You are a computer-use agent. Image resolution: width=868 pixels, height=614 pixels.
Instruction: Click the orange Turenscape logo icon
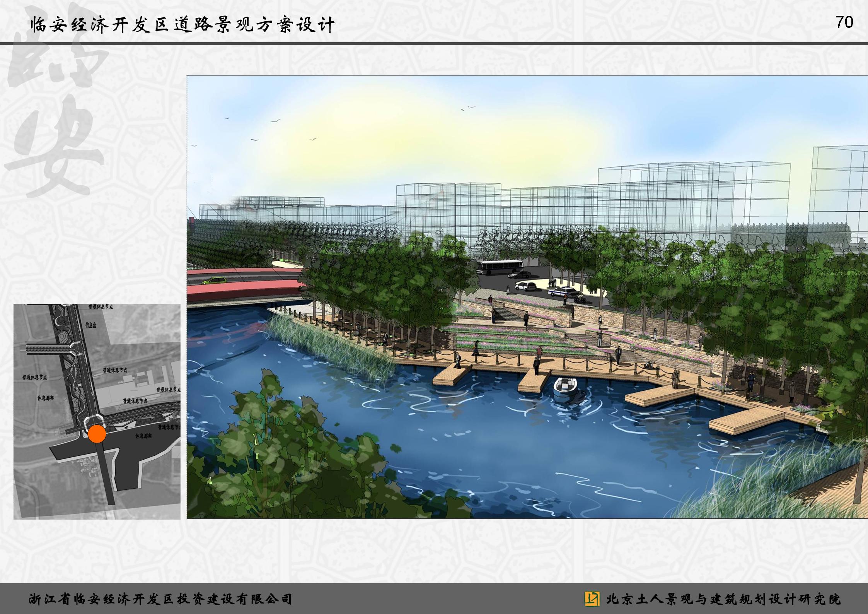tap(592, 599)
